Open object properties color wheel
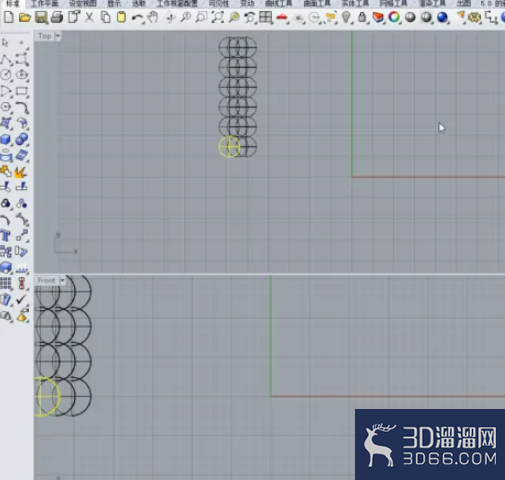Viewport: 505px width, 480px height. 394,17
